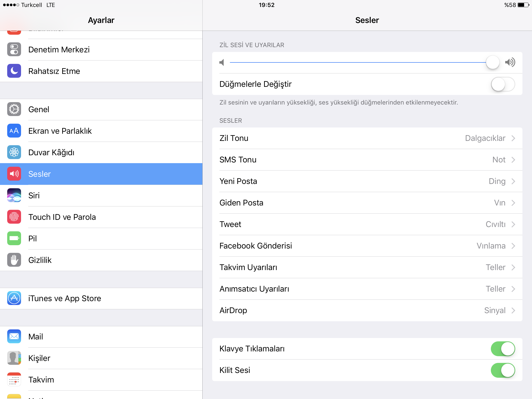Expand Zil Tonu Dalgacıklar chevron
Image resolution: width=532 pixels, height=399 pixels.
point(513,138)
